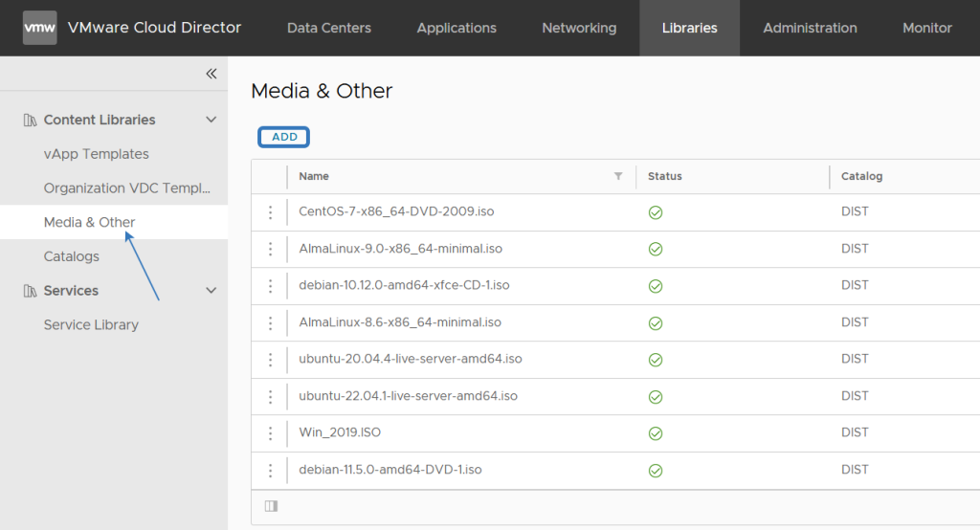Image resolution: width=980 pixels, height=530 pixels.
Task: Select Win_2019.ISO name
Action: [340, 431]
